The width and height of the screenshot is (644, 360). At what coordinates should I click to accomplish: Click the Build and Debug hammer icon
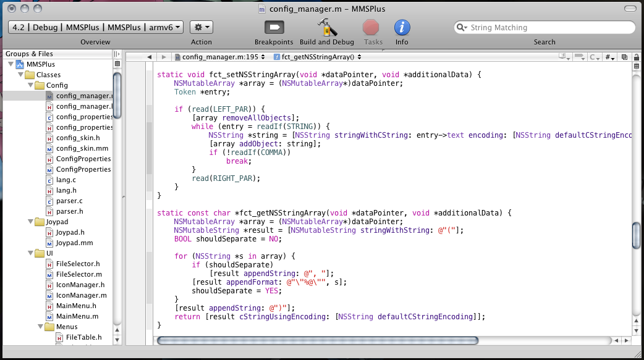point(326,28)
